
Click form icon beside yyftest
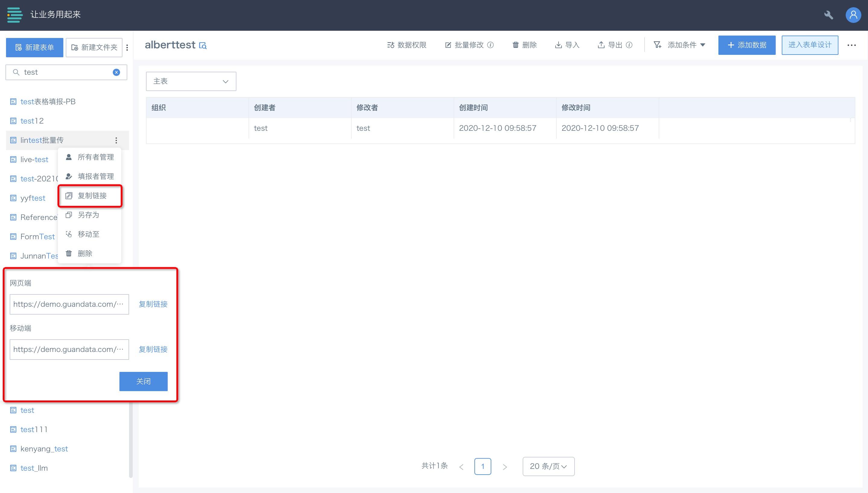tap(13, 198)
